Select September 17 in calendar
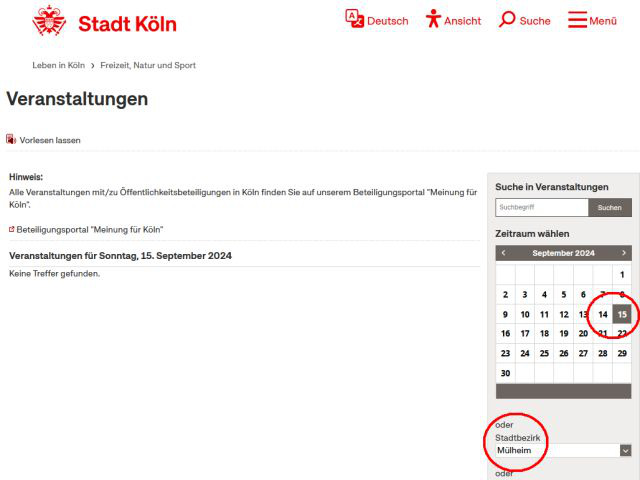This screenshot has height=480, width=640. 525,334
